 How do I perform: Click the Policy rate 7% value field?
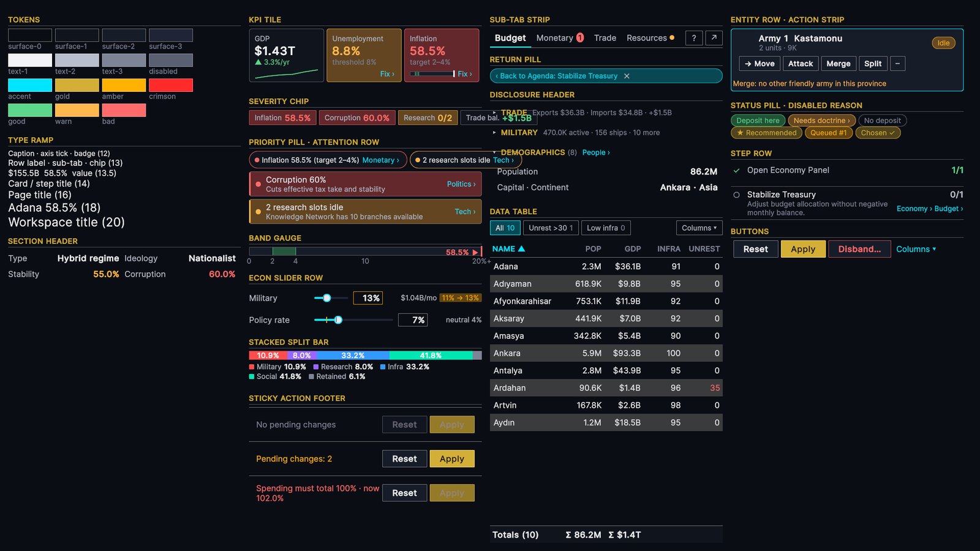point(413,320)
